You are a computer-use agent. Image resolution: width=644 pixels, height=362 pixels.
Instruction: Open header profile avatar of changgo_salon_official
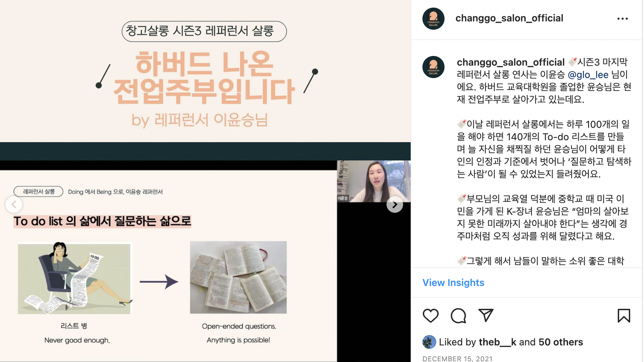433,19
